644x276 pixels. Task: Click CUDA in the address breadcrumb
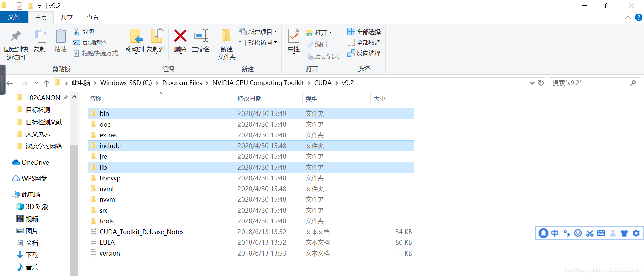(323, 83)
